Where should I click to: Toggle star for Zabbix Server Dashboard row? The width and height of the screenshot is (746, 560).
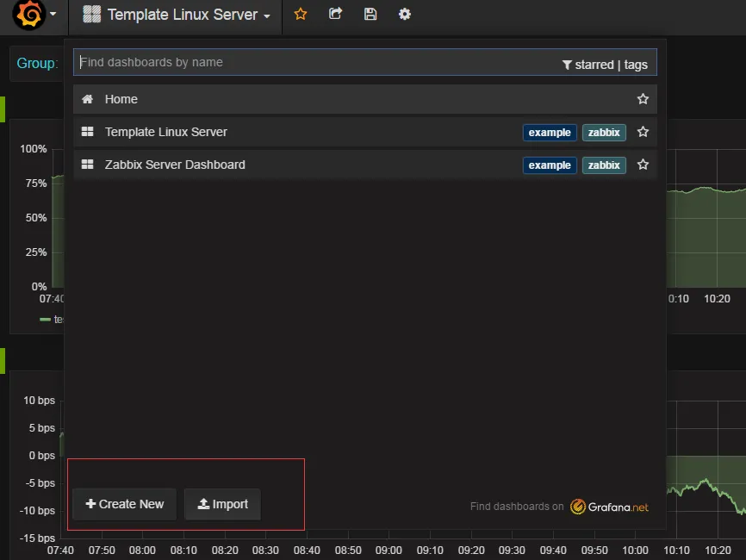pyautogui.click(x=643, y=165)
